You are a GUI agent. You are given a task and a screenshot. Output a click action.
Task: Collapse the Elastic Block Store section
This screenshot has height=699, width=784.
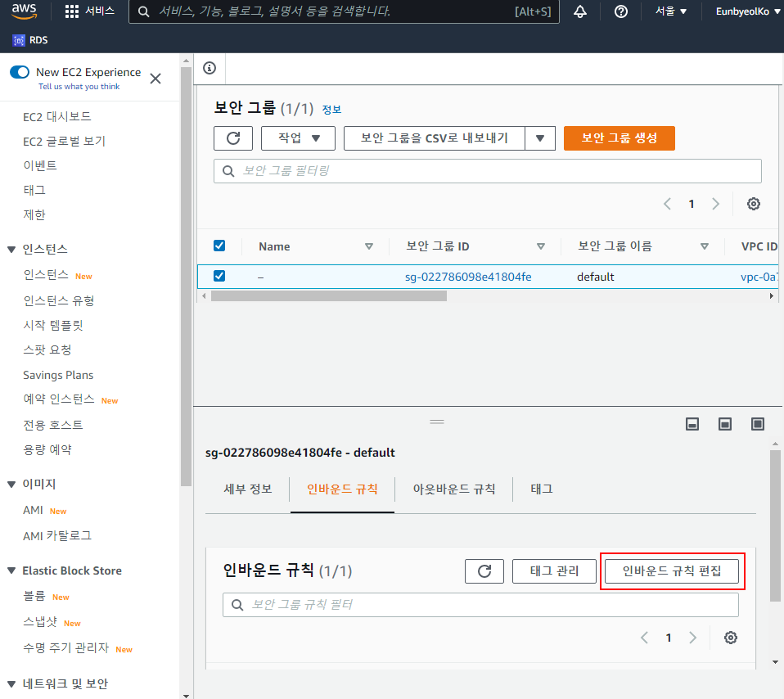(x=11, y=570)
